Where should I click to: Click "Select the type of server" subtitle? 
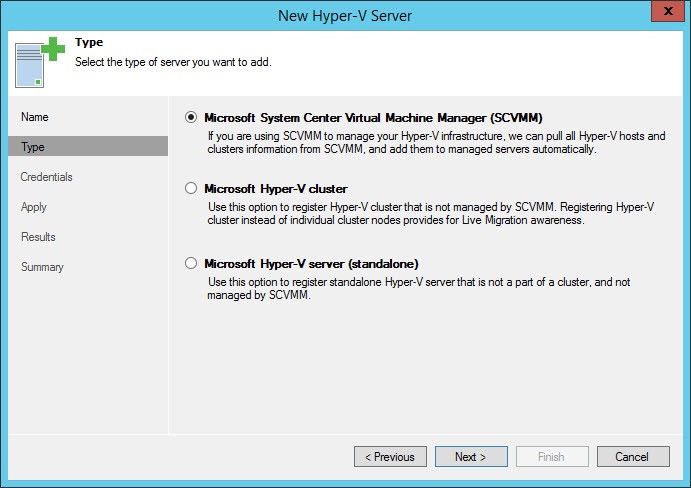[173, 62]
